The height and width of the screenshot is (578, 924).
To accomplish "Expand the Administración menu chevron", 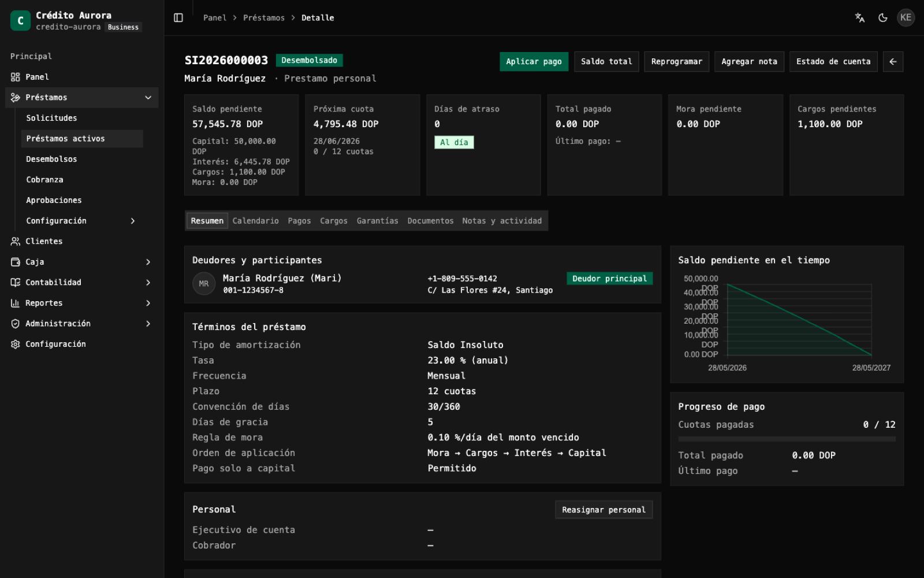I will (148, 324).
